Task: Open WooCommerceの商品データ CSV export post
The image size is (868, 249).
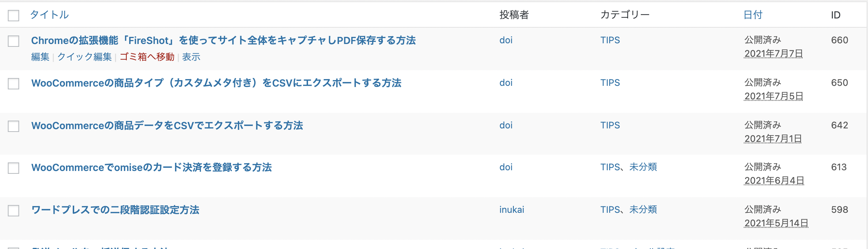Action: click(x=167, y=126)
